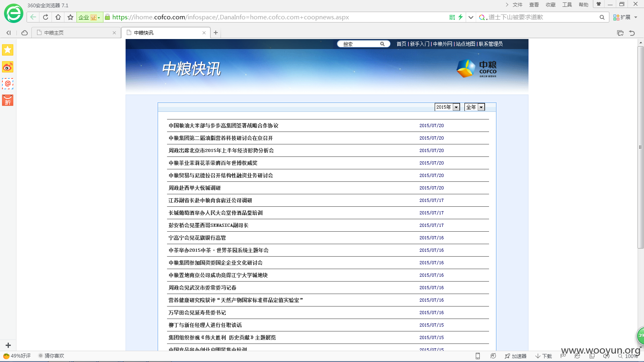This screenshot has width=644, height=362.
Task: Open the 全年 month dropdown
Action: pos(475,107)
